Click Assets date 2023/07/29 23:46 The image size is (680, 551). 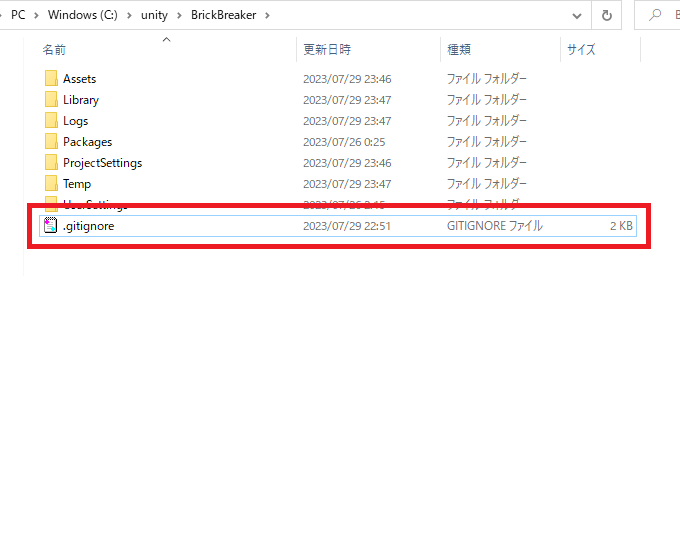347,79
